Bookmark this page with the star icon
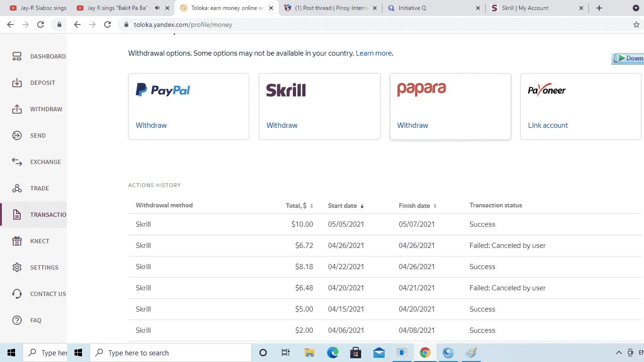This screenshot has height=362, width=644. click(636, 25)
